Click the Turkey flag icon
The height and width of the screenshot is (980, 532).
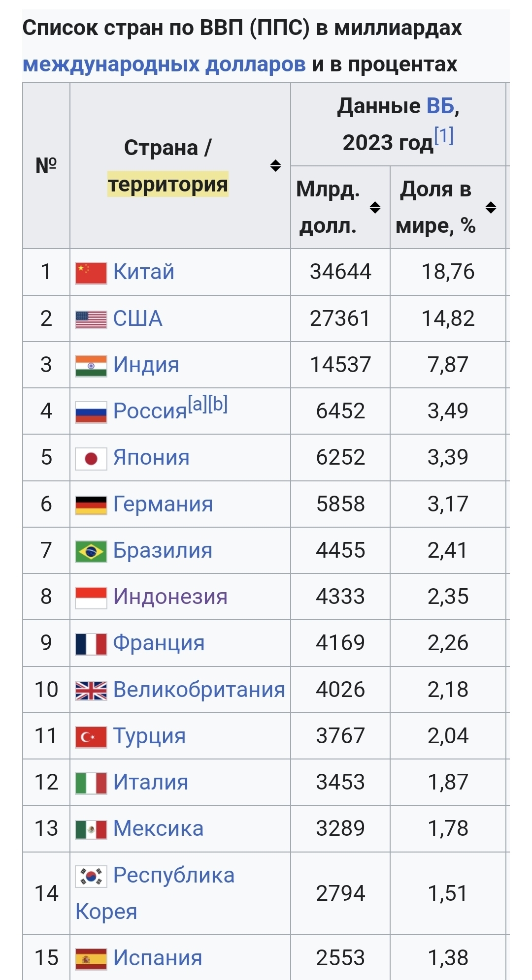pos(91,737)
